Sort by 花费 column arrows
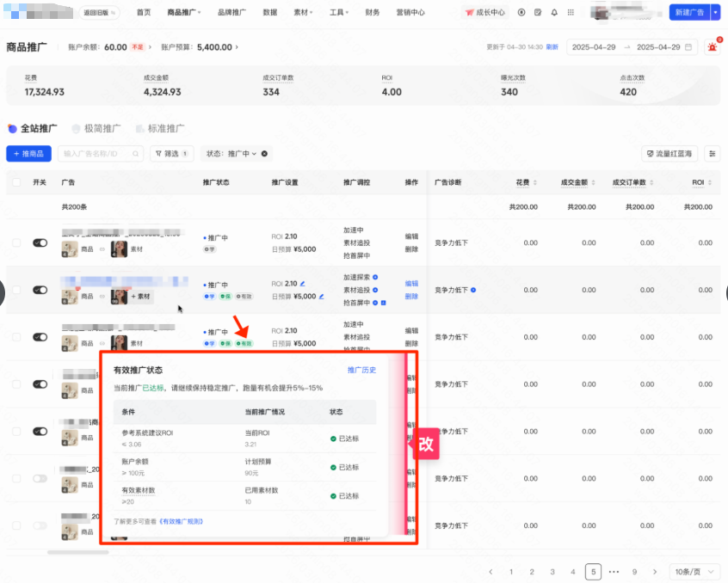 535,183
